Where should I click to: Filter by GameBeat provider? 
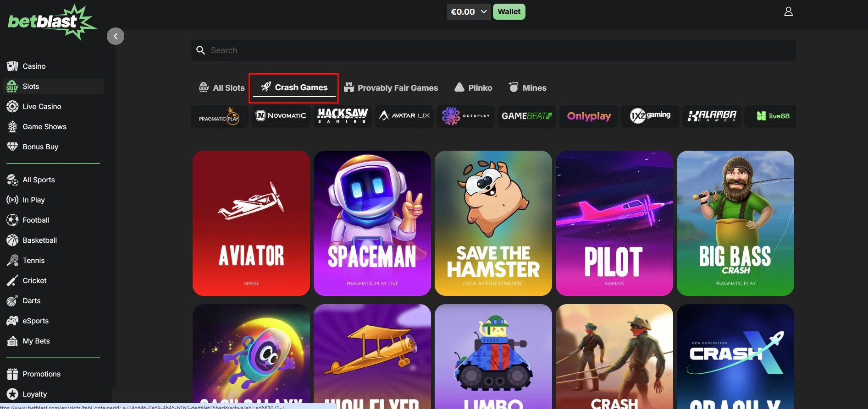pyautogui.click(x=527, y=116)
